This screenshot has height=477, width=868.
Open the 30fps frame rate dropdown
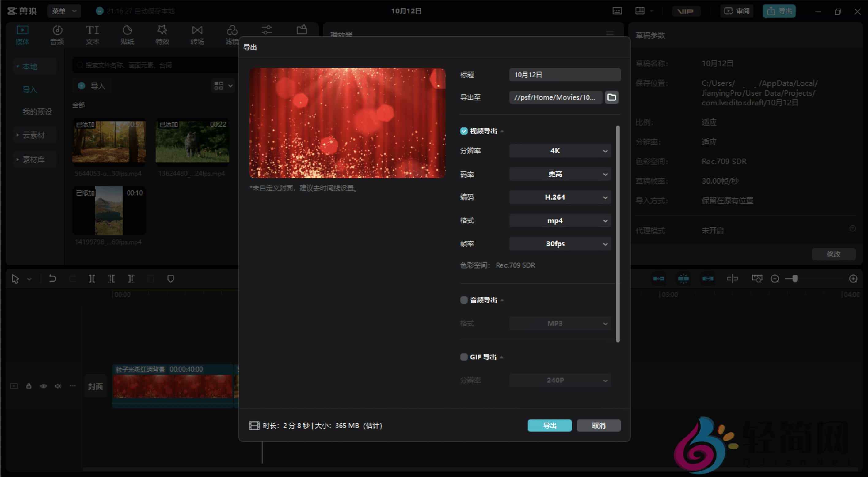coord(559,243)
